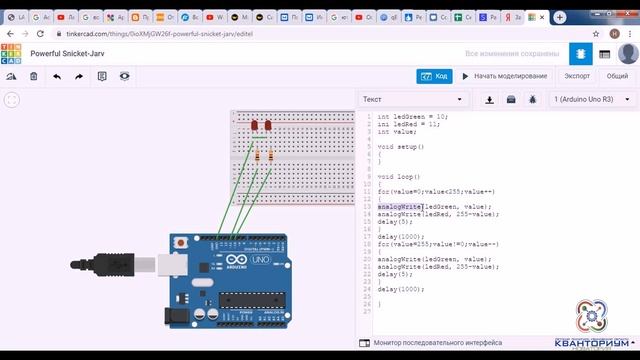The image size is (640, 360).
Task: Toggle the Код code editor button
Action: click(434, 76)
